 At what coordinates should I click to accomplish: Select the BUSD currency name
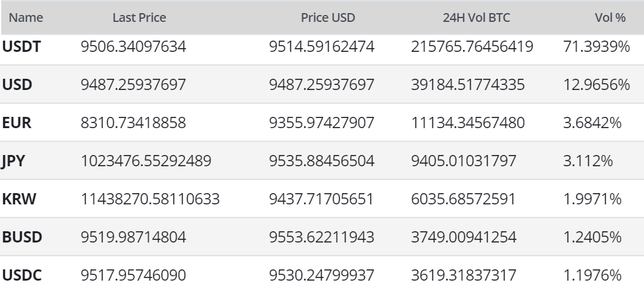(x=22, y=237)
